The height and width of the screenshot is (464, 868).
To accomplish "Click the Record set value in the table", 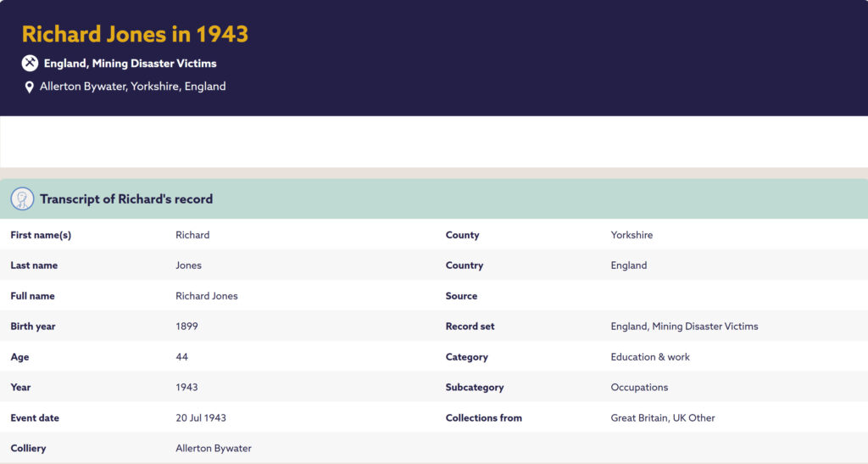I will pyautogui.click(x=684, y=327).
